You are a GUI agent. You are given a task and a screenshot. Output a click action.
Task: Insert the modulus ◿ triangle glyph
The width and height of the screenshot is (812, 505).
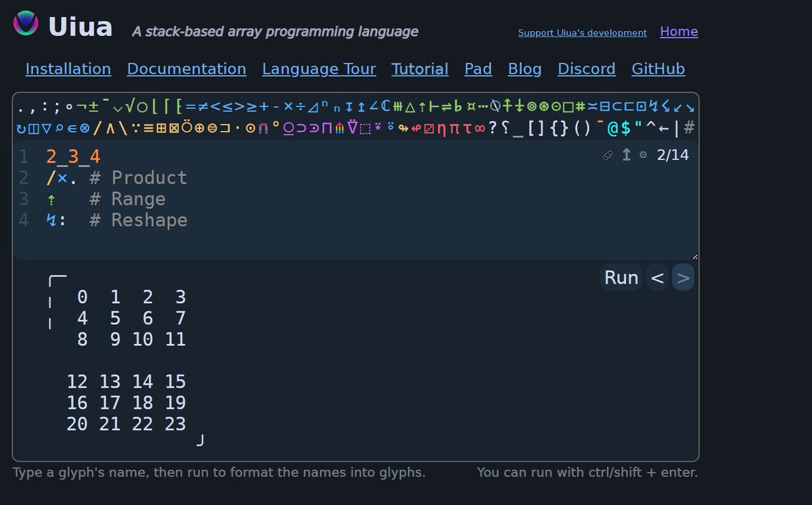[313, 106]
